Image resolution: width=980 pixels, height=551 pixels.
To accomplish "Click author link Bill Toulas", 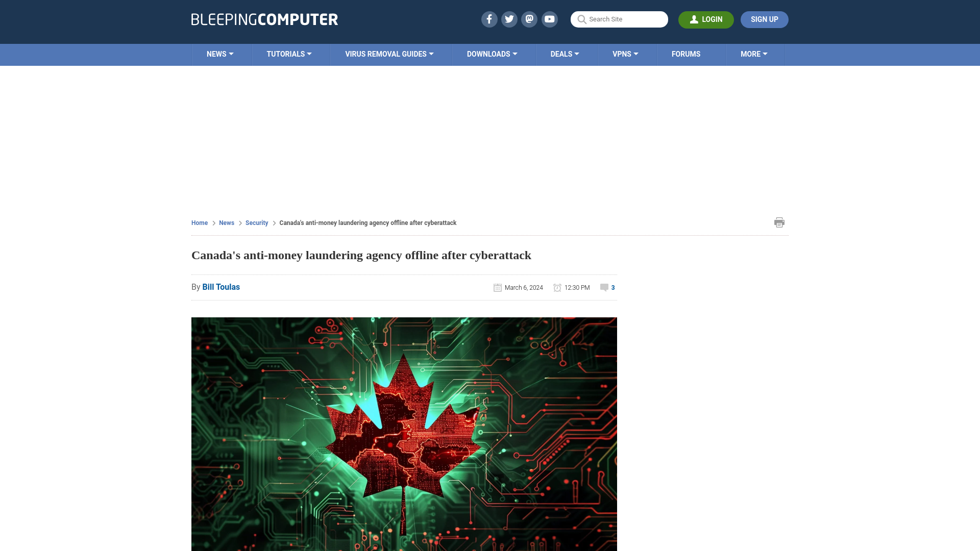I will pyautogui.click(x=221, y=287).
